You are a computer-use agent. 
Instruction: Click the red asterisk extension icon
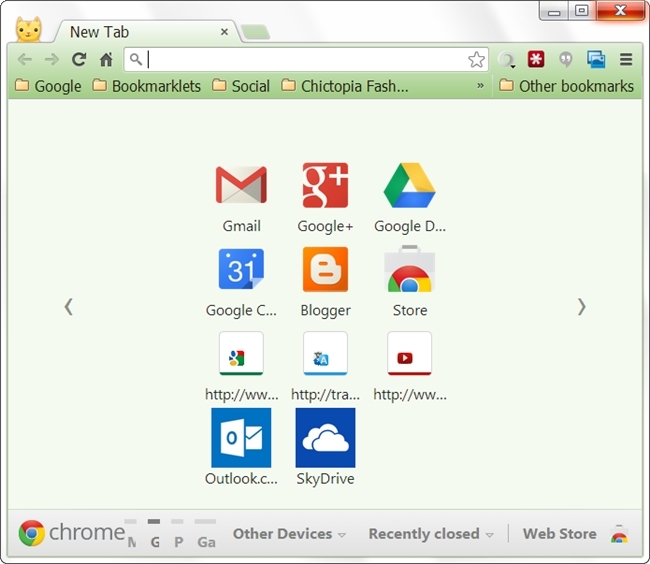pos(536,59)
